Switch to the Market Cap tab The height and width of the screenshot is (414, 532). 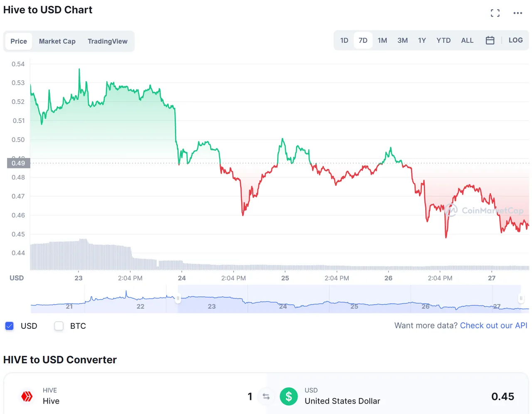click(x=57, y=41)
